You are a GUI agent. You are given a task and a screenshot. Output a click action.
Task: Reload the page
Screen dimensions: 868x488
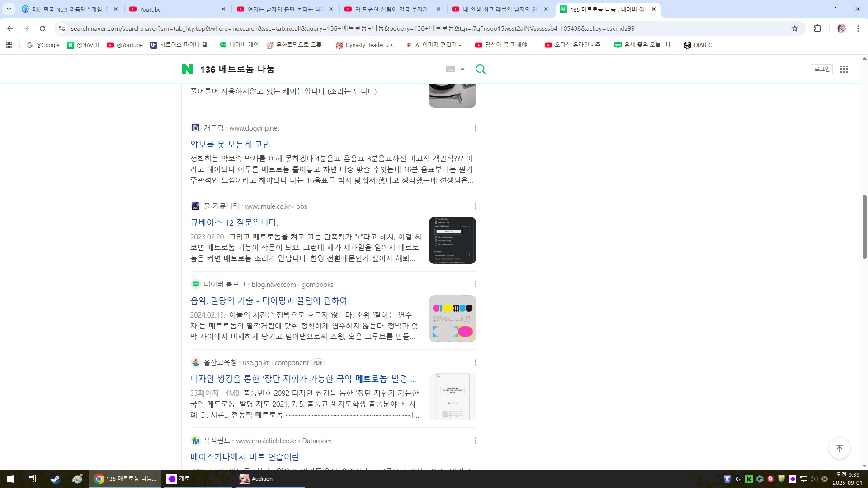[x=42, y=28]
